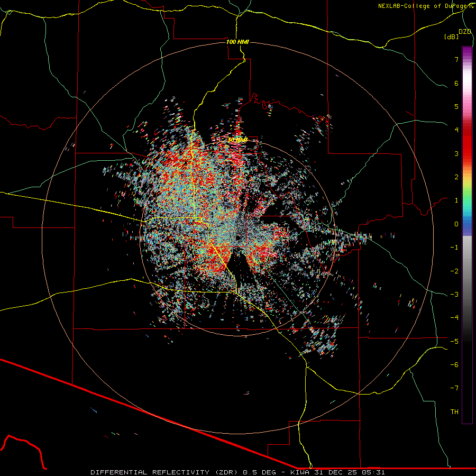Click the radar site center null spot

(238, 237)
